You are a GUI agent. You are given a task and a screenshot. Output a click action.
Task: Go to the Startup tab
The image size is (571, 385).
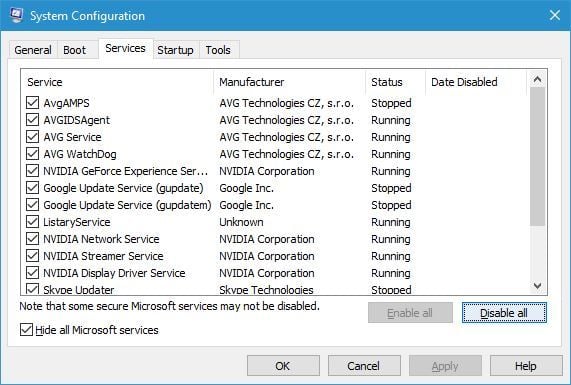(x=175, y=50)
